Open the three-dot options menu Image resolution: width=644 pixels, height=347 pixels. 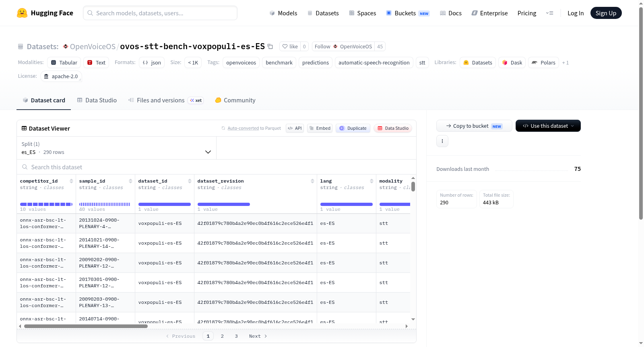(x=442, y=141)
